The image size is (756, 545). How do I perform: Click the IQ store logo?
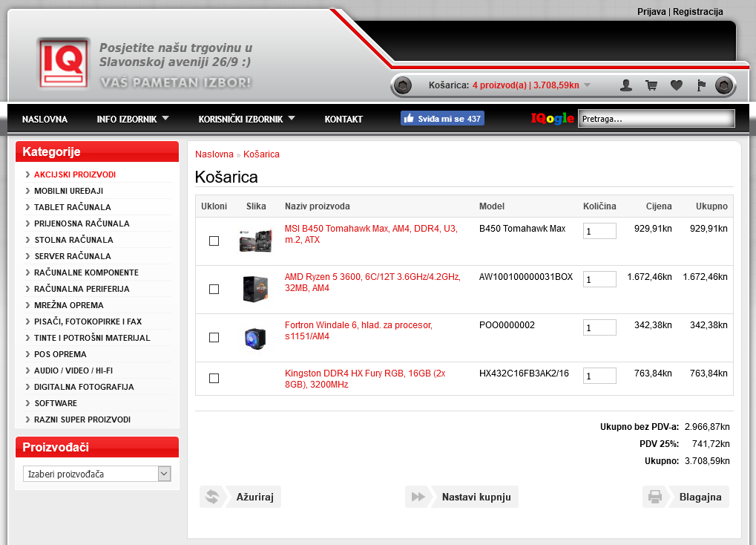click(x=64, y=63)
